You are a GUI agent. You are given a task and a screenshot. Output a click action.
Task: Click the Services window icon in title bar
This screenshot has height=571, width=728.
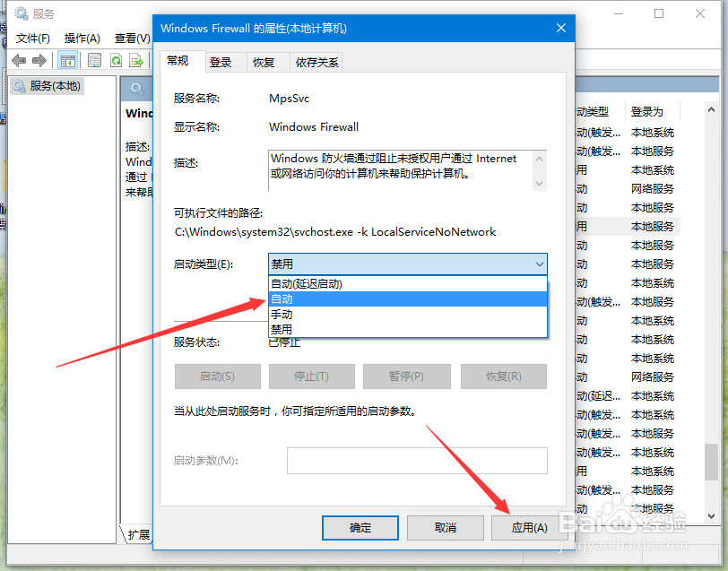coord(22,13)
